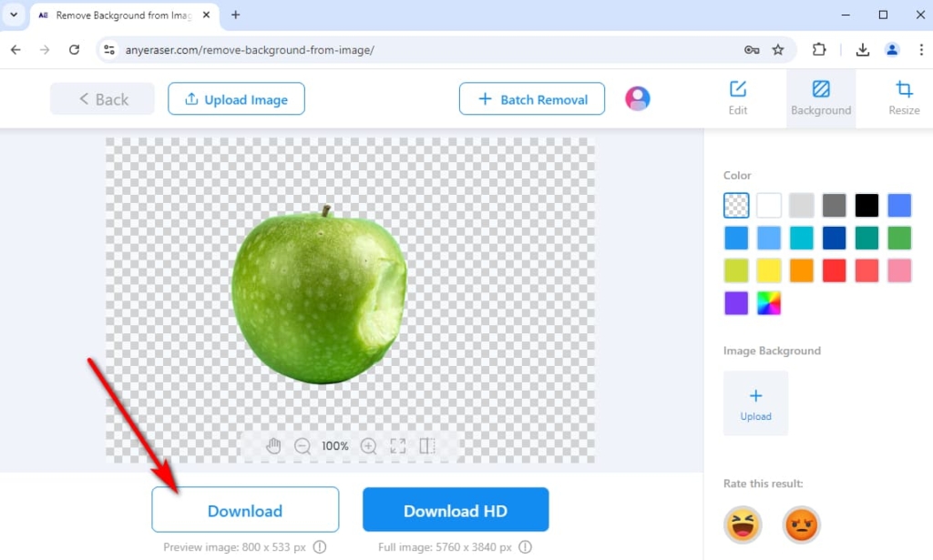The height and width of the screenshot is (560, 933).
Task: Fit the image to the screen
Action: (397, 446)
